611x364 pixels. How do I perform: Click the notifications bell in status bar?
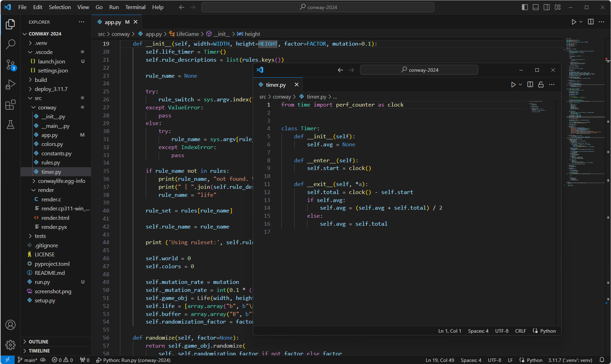tap(602, 360)
